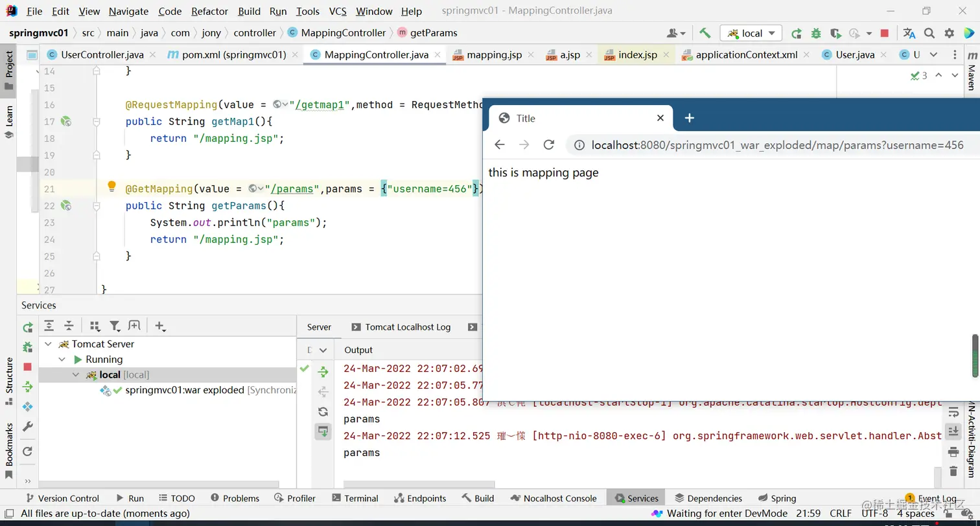
Task: Open the Endpoints tool window
Action: pos(419,498)
